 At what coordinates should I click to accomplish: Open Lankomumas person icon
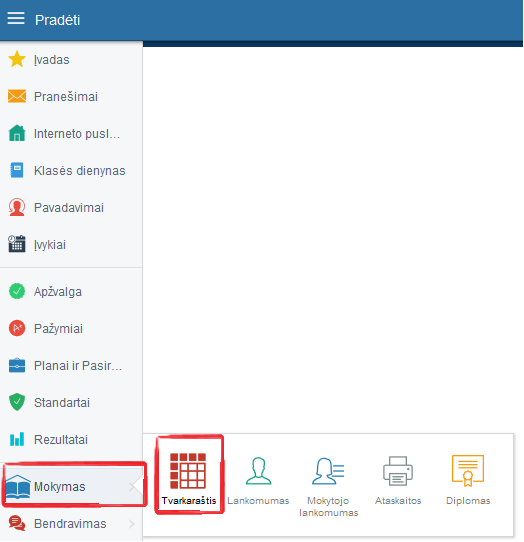(x=258, y=471)
